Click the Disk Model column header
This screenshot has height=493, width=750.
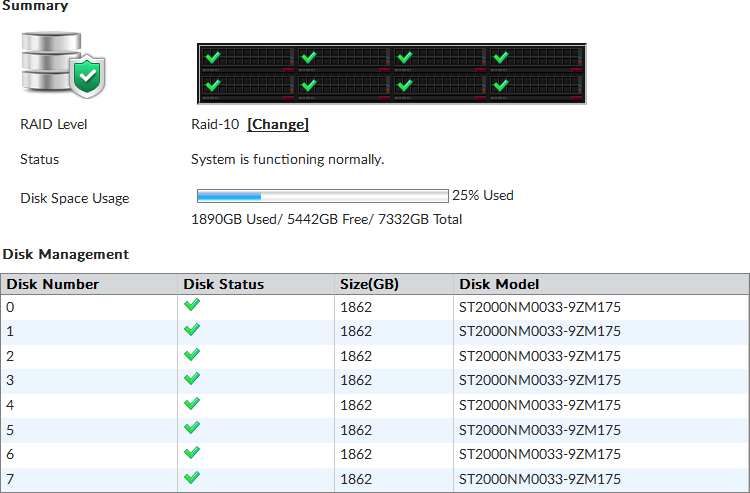[499, 284]
